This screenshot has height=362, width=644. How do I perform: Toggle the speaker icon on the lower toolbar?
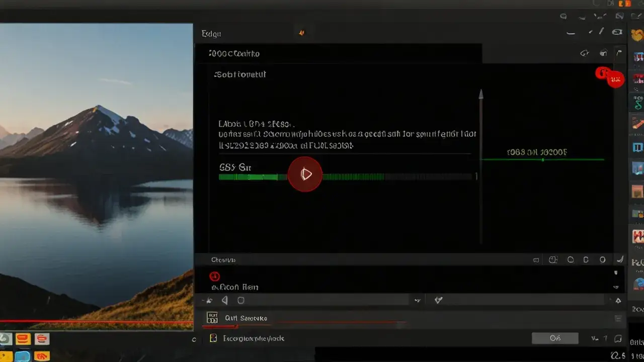[225, 300]
